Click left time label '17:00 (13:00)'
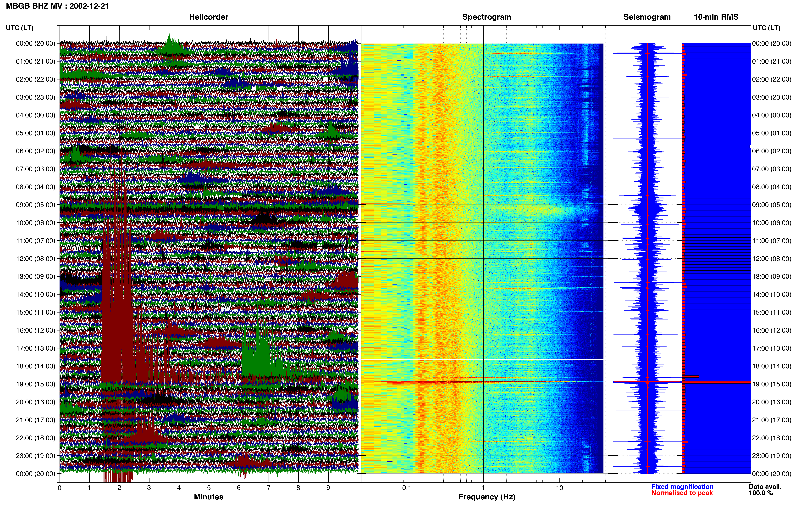The height and width of the screenshot is (508, 812). (36, 348)
